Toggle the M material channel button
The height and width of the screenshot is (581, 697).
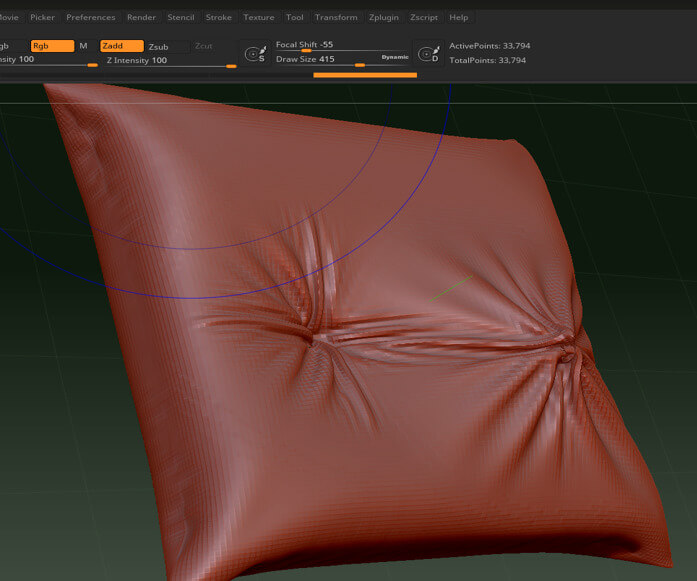point(83,46)
